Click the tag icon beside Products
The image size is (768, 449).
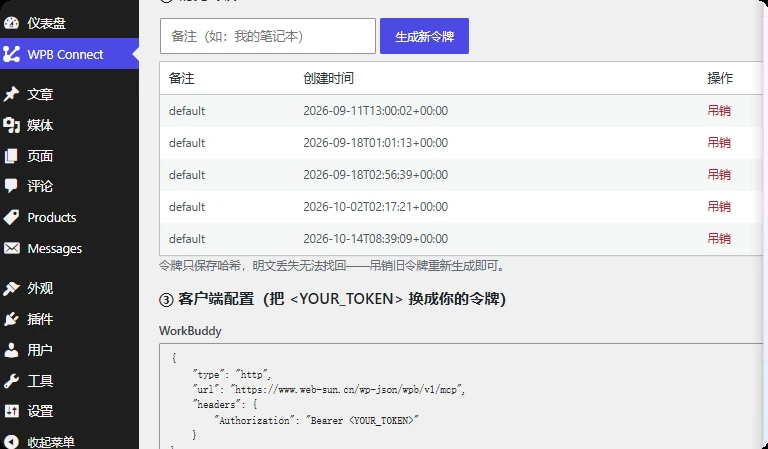pos(11,217)
